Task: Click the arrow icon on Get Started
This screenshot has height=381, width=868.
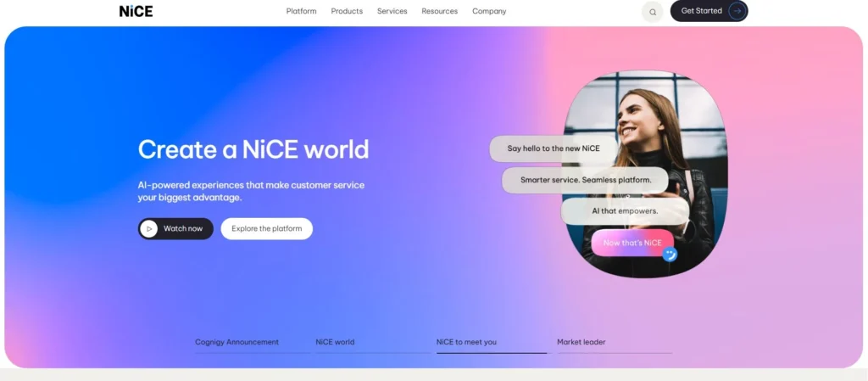Action: [737, 10]
